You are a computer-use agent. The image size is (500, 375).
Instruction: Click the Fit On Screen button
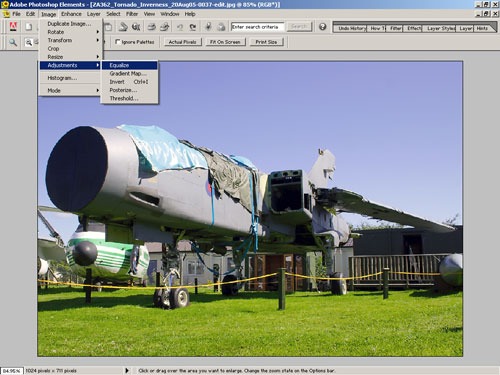tap(225, 42)
